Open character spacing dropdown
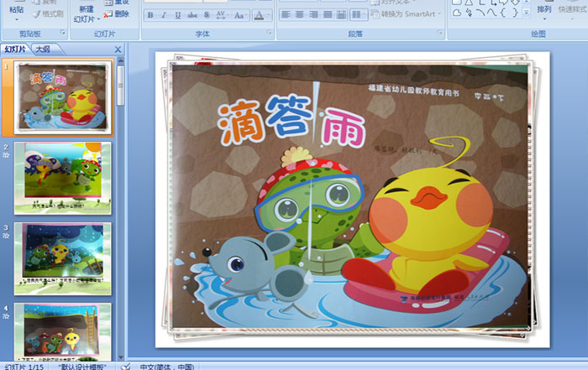Viewport: 588px width, 370px height. pyautogui.click(x=221, y=15)
